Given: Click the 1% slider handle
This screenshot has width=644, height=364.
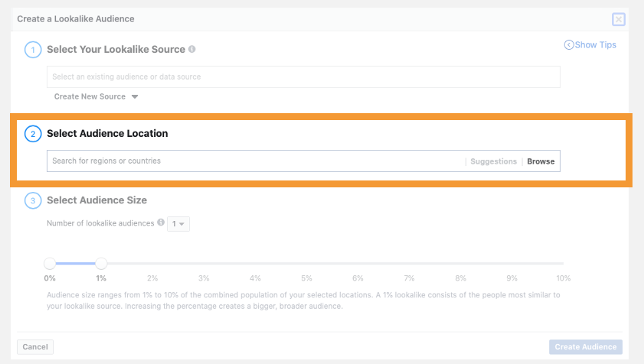Looking at the screenshot, I should click(x=101, y=264).
